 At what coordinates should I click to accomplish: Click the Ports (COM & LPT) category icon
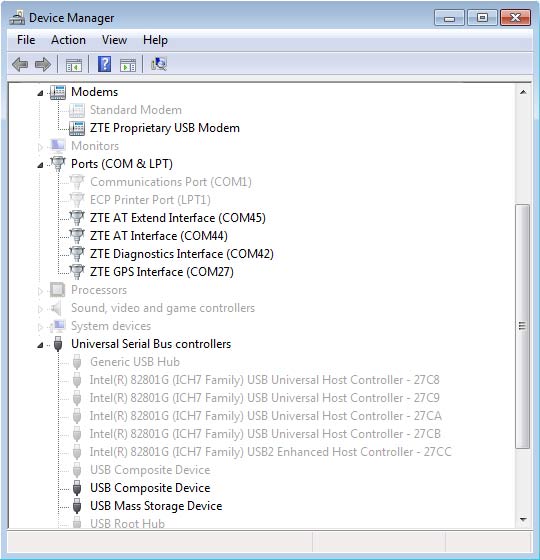[x=58, y=164]
